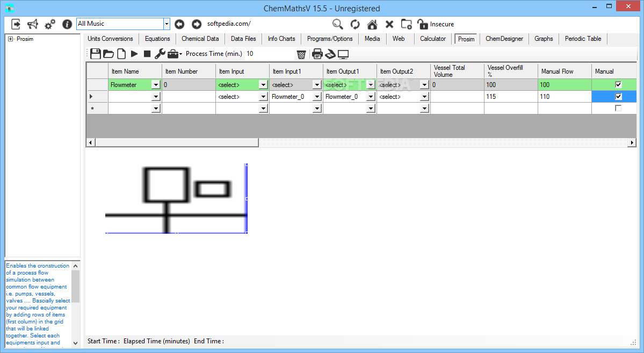The image size is (644, 353).
Task: Select the Prosim tab
Action: point(466,39)
